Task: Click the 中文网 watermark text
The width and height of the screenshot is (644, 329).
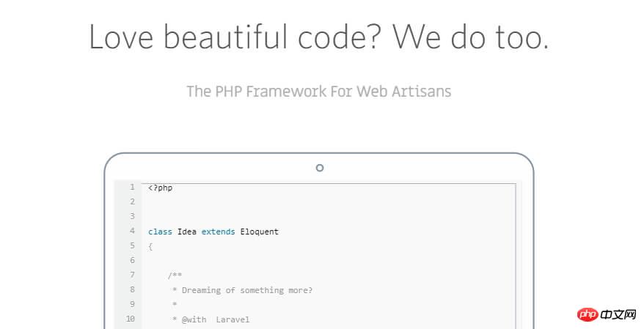Action: point(621,314)
